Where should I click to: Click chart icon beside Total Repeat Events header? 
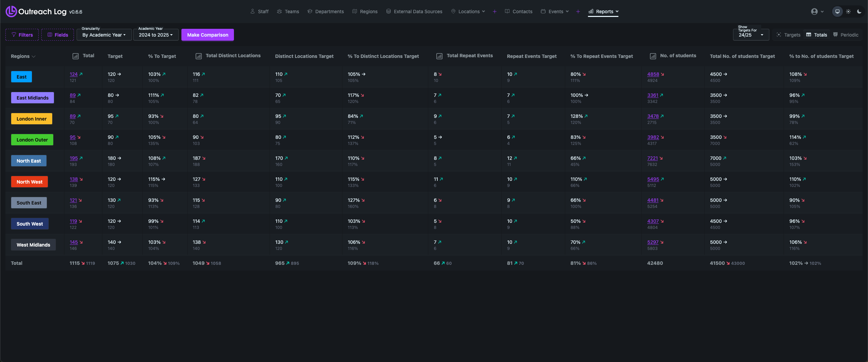[x=439, y=56]
